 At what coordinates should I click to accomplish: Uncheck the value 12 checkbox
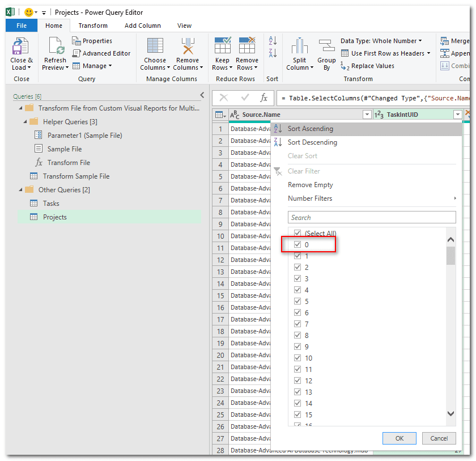(297, 380)
